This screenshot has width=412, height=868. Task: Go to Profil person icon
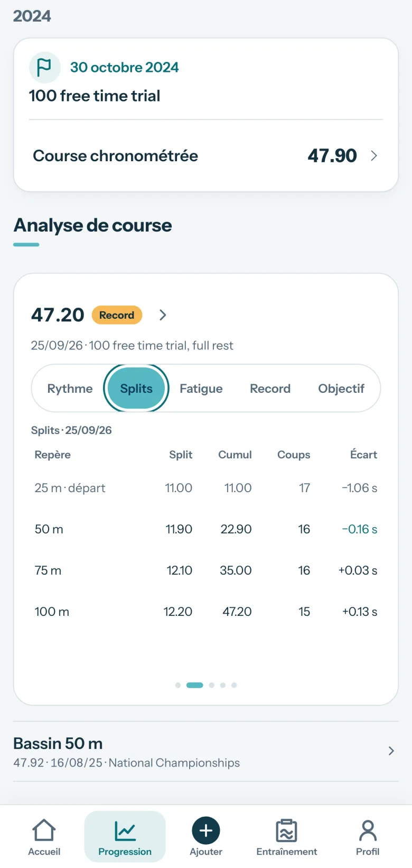coord(368,830)
